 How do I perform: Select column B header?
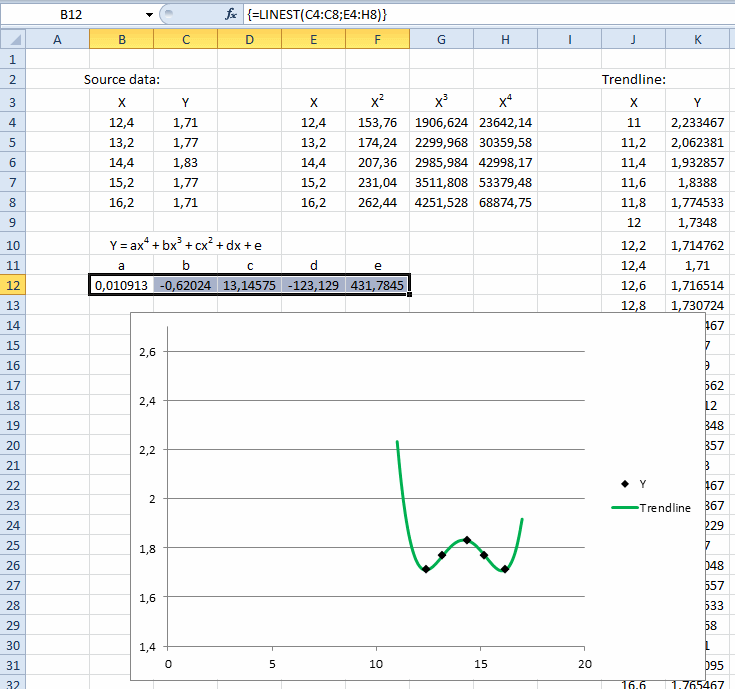(121, 39)
